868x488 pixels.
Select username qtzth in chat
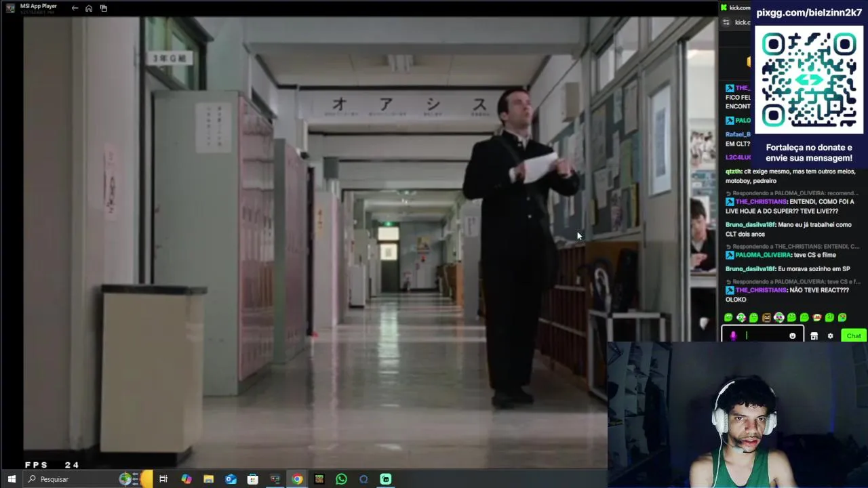733,171
